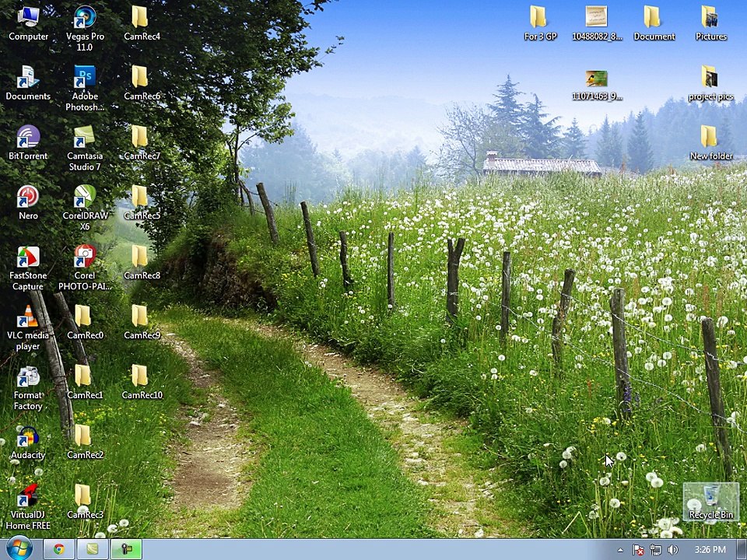This screenshot has width=747, height=560.
Task: Click the CamRec1 folder
Action: [x=85, y=383]
